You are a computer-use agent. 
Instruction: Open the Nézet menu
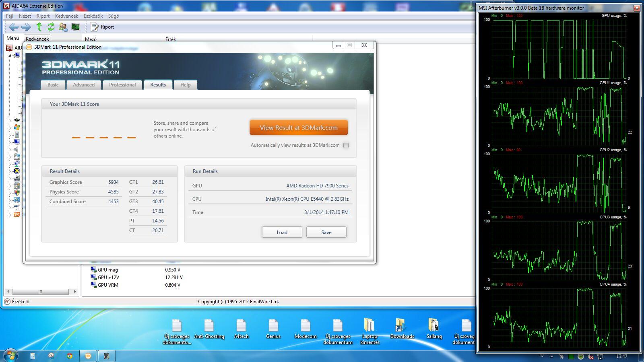coord(25,16)
